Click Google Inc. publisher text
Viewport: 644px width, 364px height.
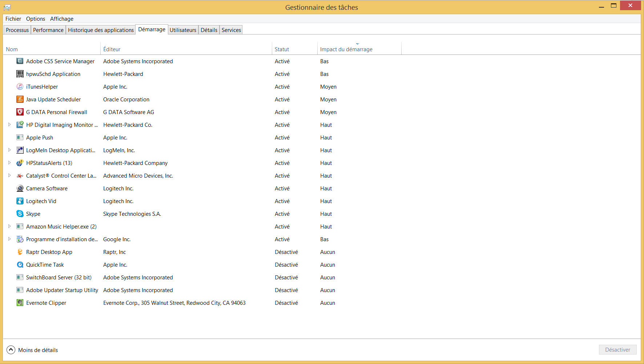(x=117, y=239)
